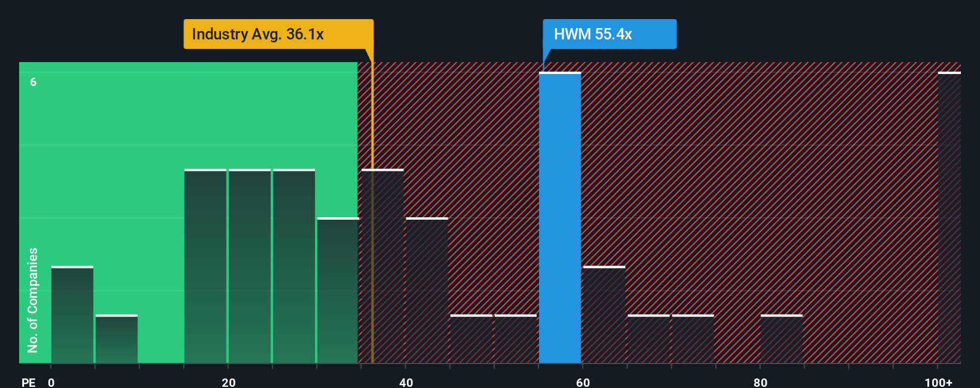
Task: Select the histogram bar at PE 0–5
Action: [72, 315]
